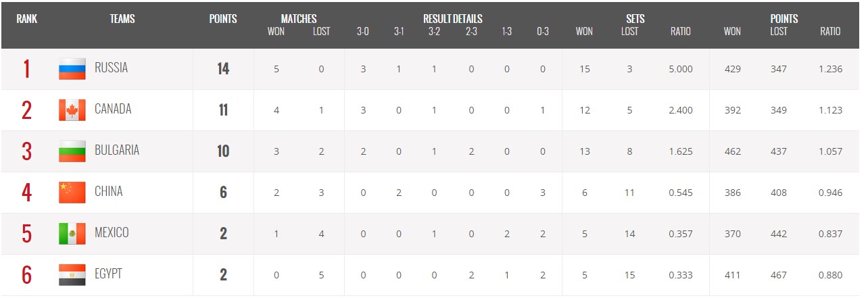The width and height of the screenshot is (868, 298).
Task: Click the RANK column header
Action: (27, 19)
